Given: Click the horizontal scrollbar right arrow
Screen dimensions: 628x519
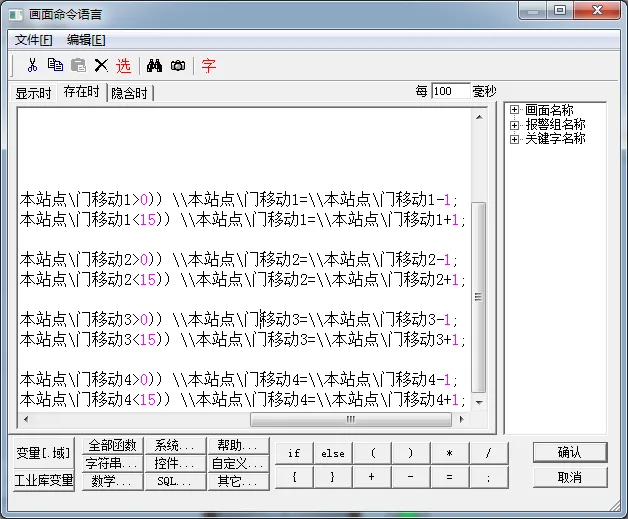Looking at the screenshot, I should (x=462, y=419).
